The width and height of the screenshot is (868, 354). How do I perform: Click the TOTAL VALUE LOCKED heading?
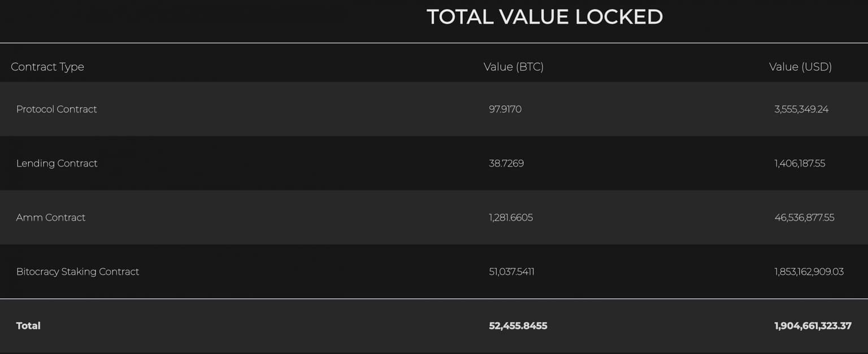pyautogui.click(x=544, y=17)
